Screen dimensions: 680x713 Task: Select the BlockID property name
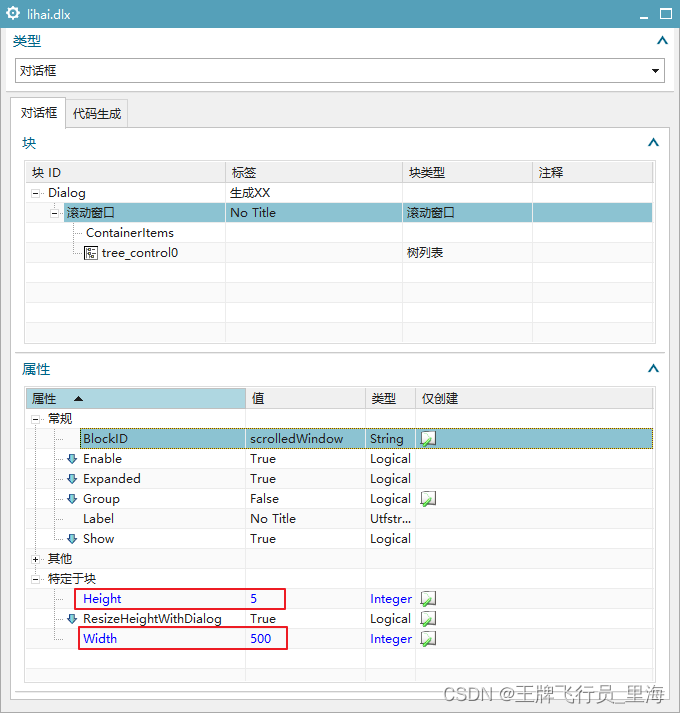106,439
